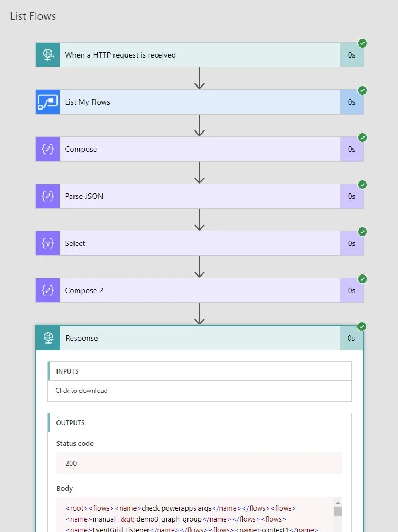Click the Compose action curly-brace icon
This screenshot has width=398, height=532.
[x=48, y=149]
